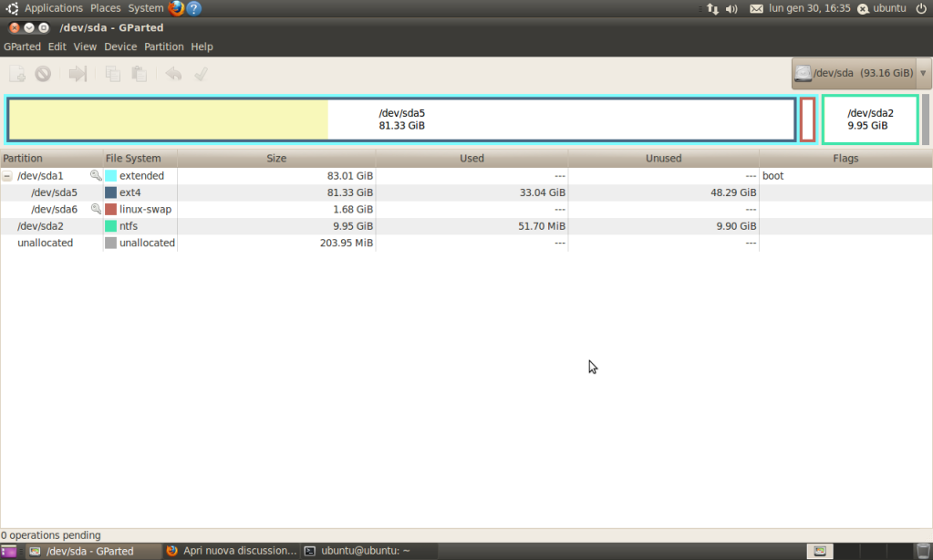Click the Used column header
Image resolution: width=933 pixels, height=560 pixels.
[472, 159]
